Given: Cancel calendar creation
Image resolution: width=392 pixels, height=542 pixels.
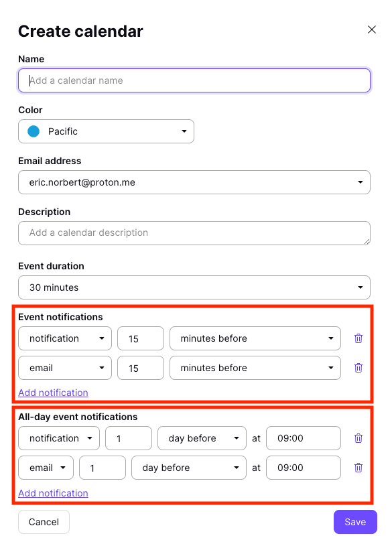Looking at the screenshot, I should pyautogui.click(x=43, y=521).
